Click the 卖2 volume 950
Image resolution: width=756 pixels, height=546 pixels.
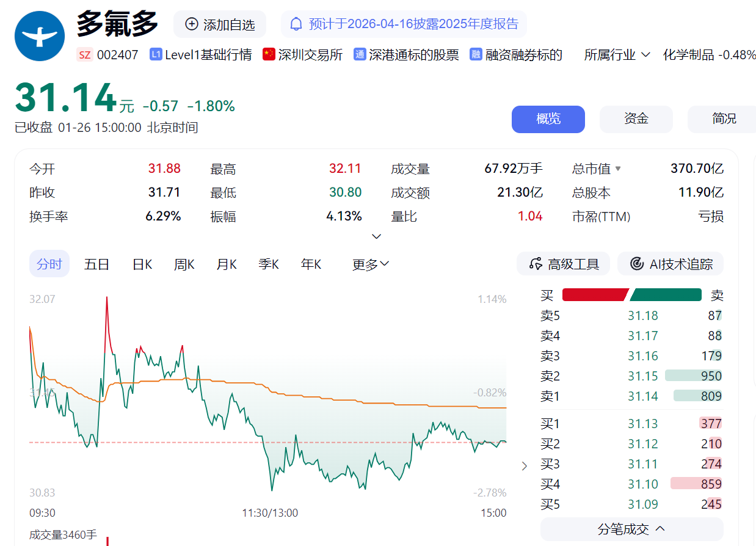point(711,376)
